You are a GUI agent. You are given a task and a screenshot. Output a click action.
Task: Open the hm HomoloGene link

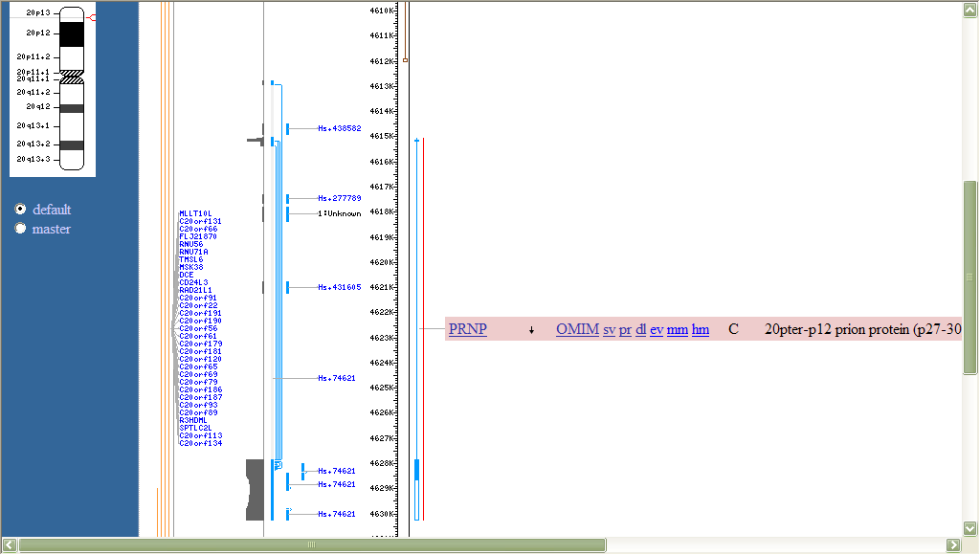701,330
